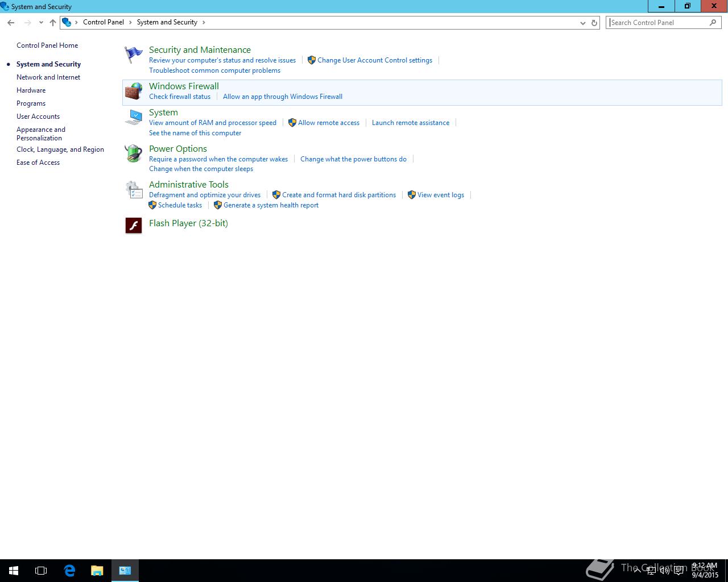Select User Accounts in the sidebar

(x=38, y=117)
